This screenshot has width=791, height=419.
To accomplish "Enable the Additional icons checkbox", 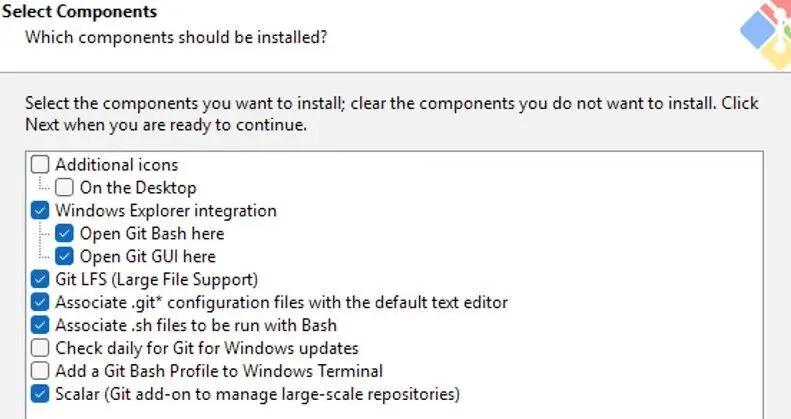I will pyautogui.click(x=40, y=164).
